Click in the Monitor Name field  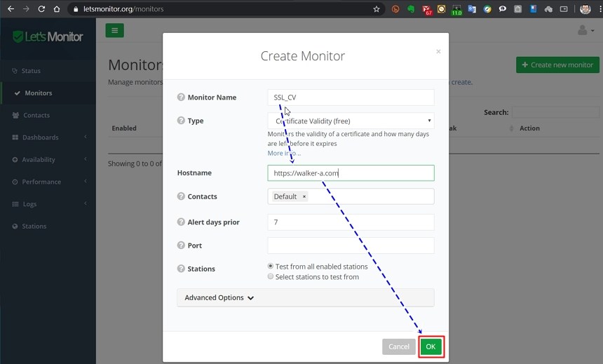click(x=351, y=97)
